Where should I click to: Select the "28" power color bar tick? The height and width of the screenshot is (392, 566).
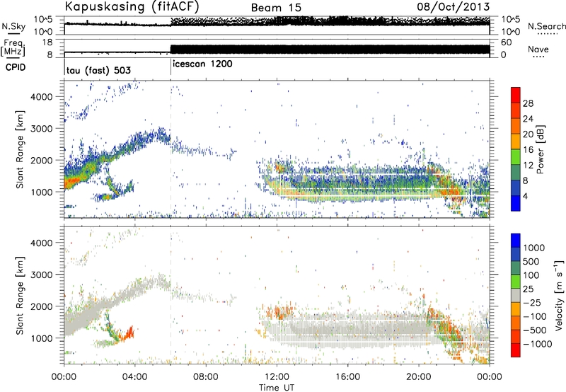coord(528,103)
